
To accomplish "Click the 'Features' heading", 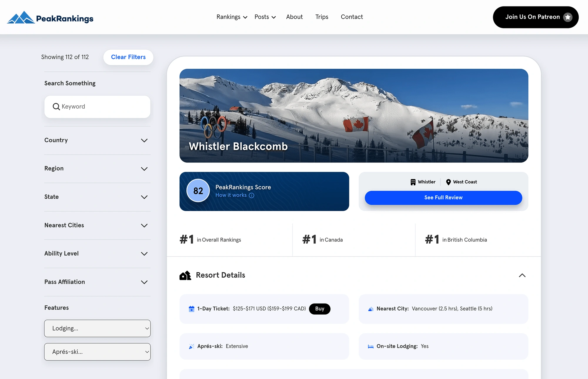I will point(56,308).
